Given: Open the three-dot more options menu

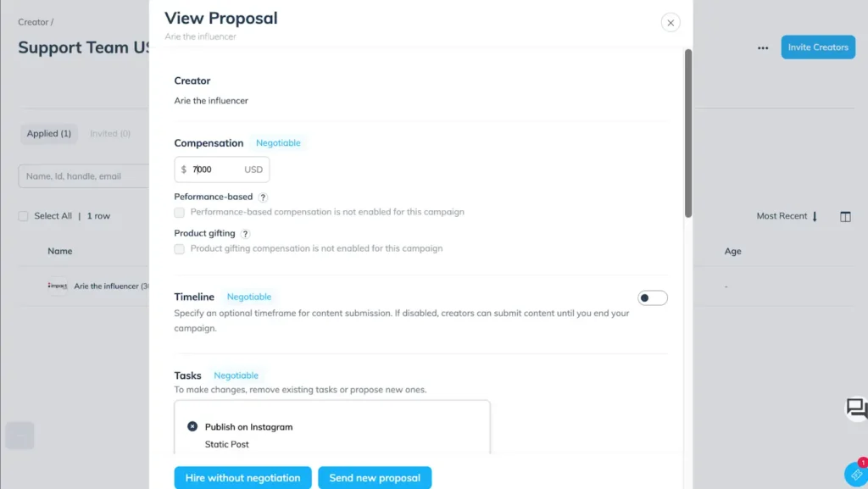Looking at the screenshot, I should [x=763, y=48].
